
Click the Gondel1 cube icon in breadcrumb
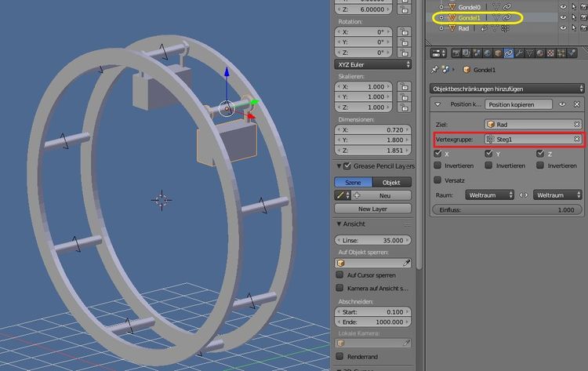(466, 70)
